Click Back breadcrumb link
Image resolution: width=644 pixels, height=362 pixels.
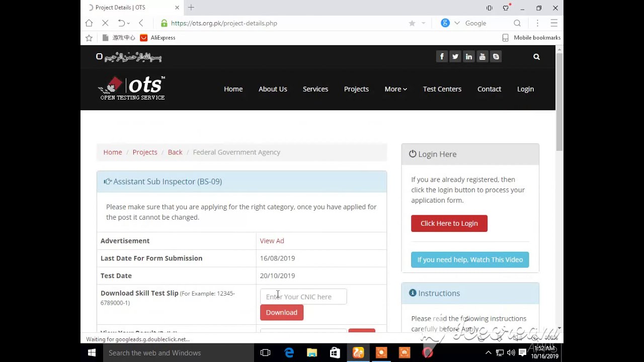click(175, 152)
